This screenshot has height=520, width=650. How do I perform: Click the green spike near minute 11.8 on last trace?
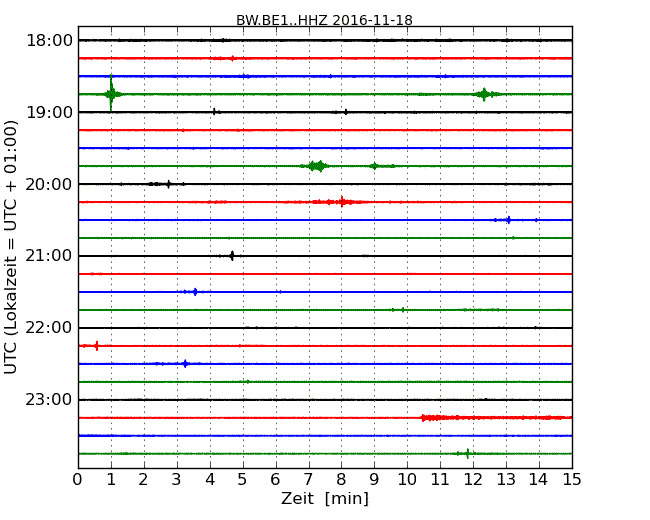pyautogui.click(x=468, y=453)
